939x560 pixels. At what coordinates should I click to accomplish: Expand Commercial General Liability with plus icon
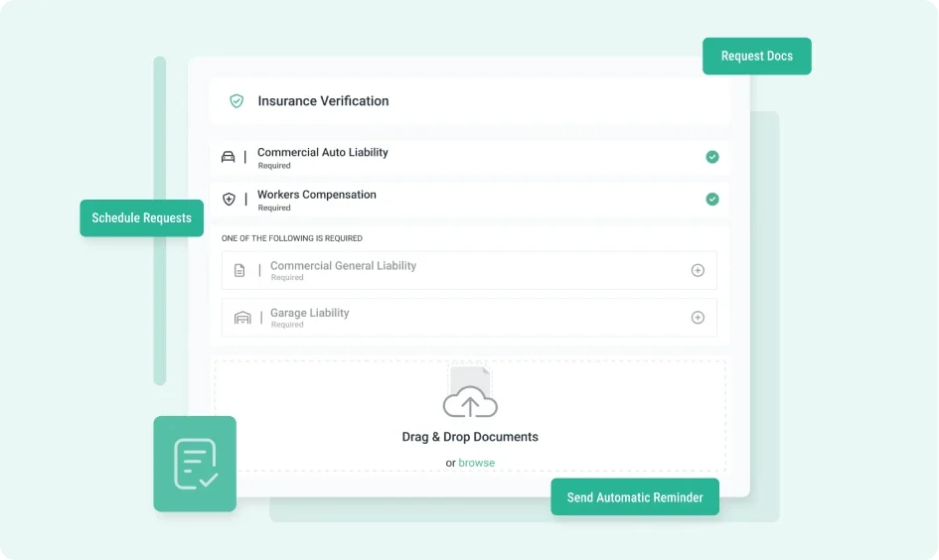698,270
